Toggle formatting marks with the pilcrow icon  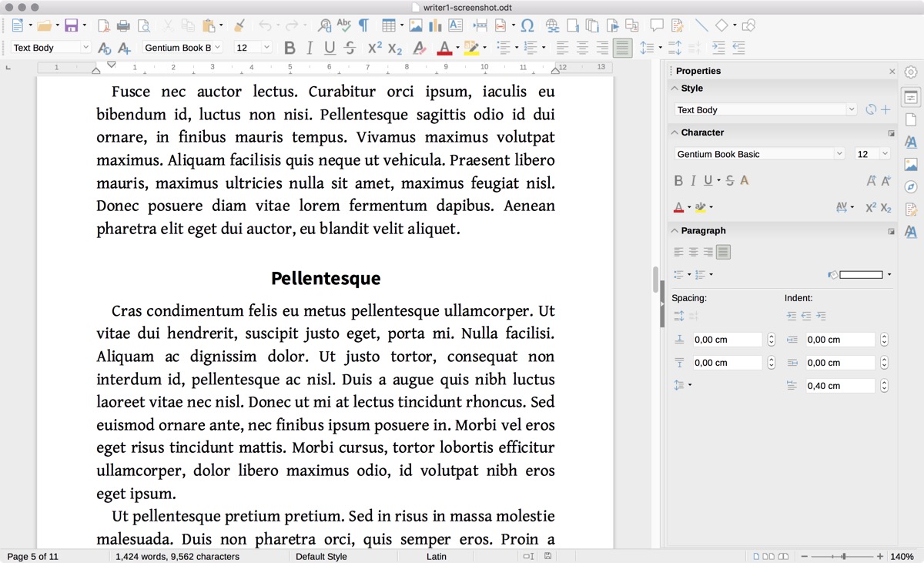[x=363, y=25]
